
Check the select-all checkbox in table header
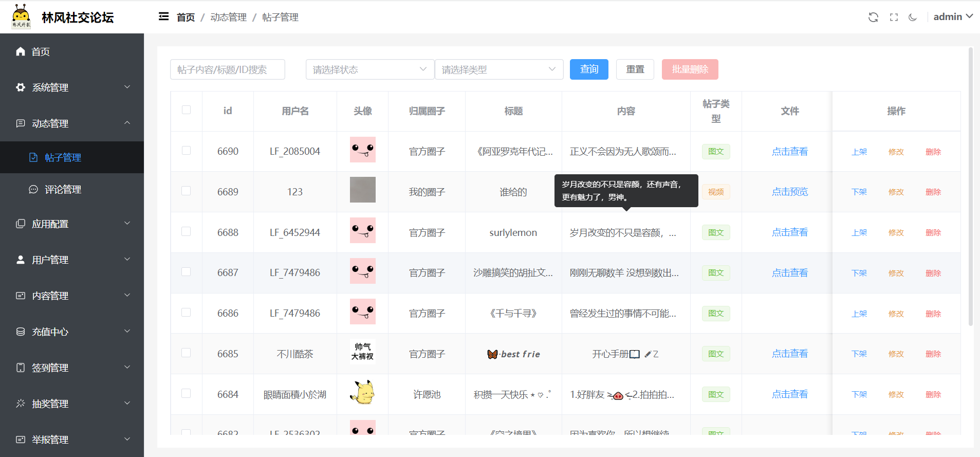(x=186, y=110)
